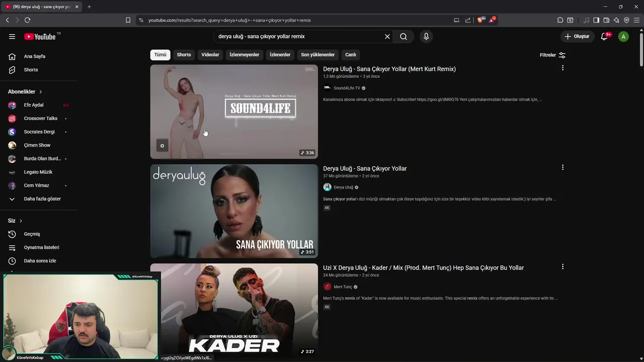Select the Shorts filter chip
Screen dimensions: 644x362
(184, 55)
